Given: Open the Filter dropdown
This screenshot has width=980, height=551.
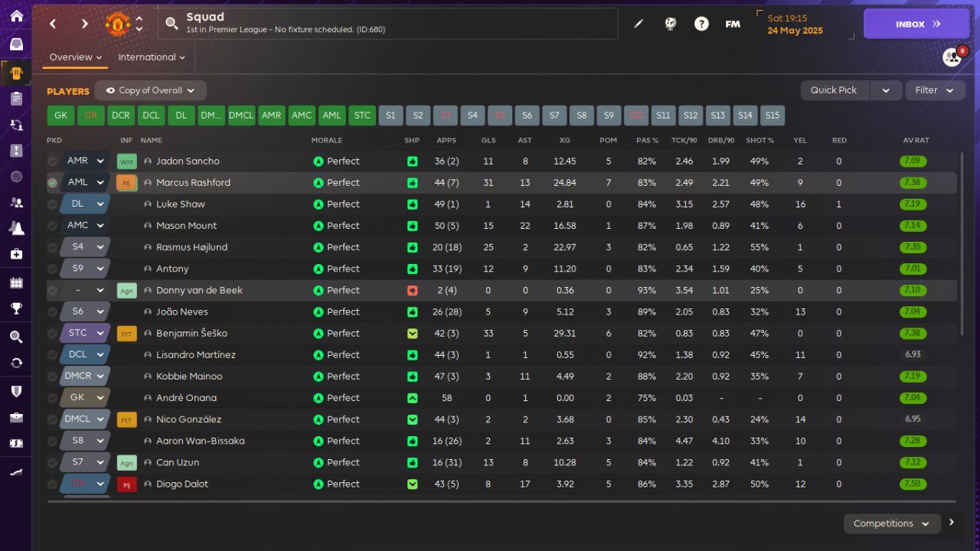Looking at the screenshot, I should 935,90.
